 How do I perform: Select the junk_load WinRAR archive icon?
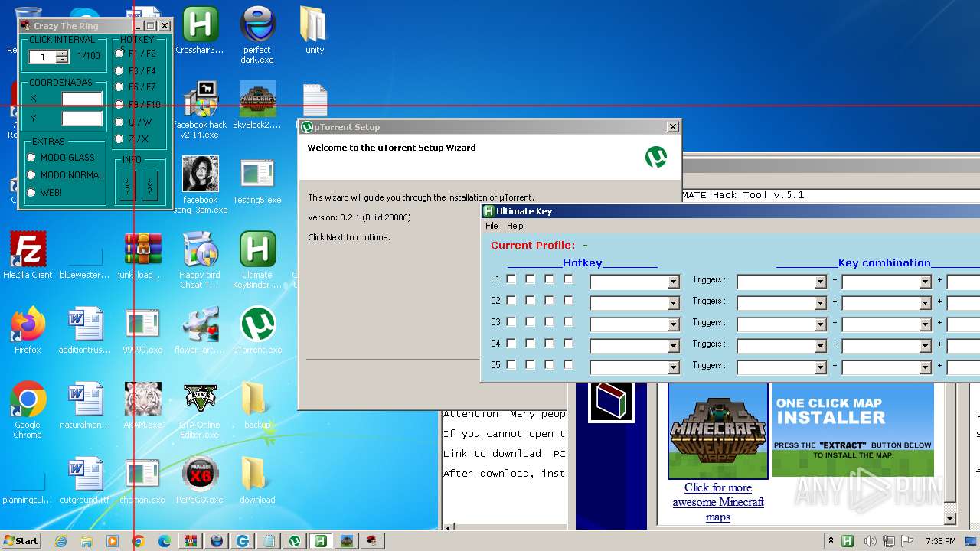142,256
